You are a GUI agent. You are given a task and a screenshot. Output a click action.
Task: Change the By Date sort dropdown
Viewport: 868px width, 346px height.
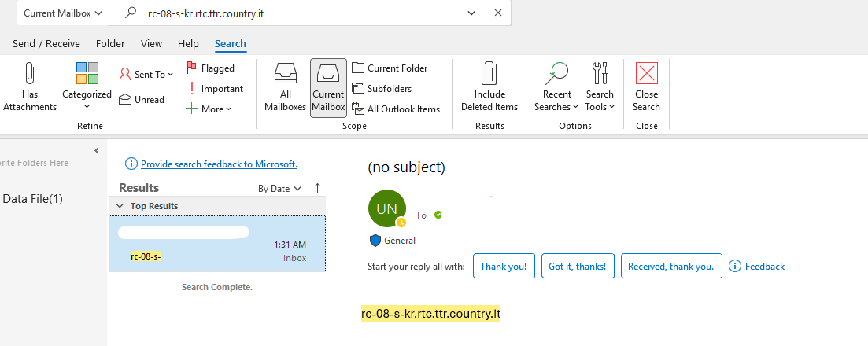279,188
